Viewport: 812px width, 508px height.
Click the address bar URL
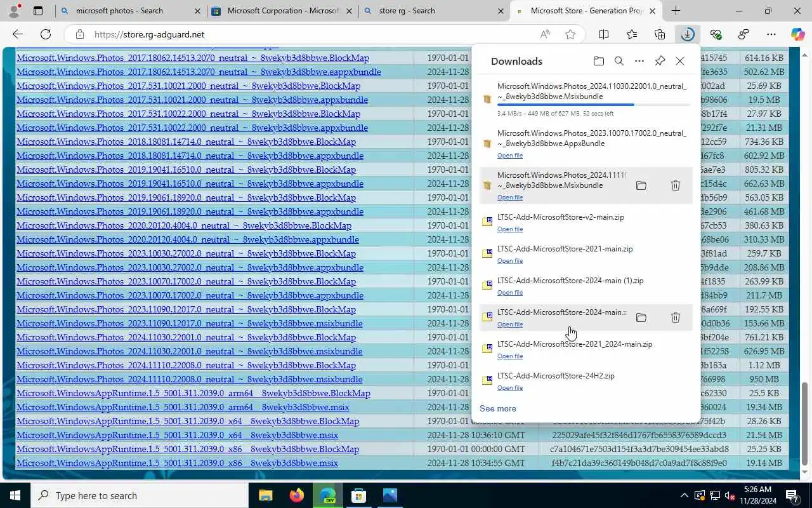[150, 34]
